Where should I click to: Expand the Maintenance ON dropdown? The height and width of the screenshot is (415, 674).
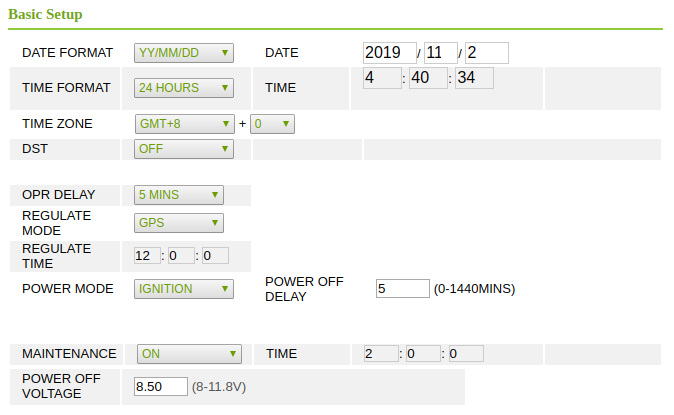(x=189, y=353)
